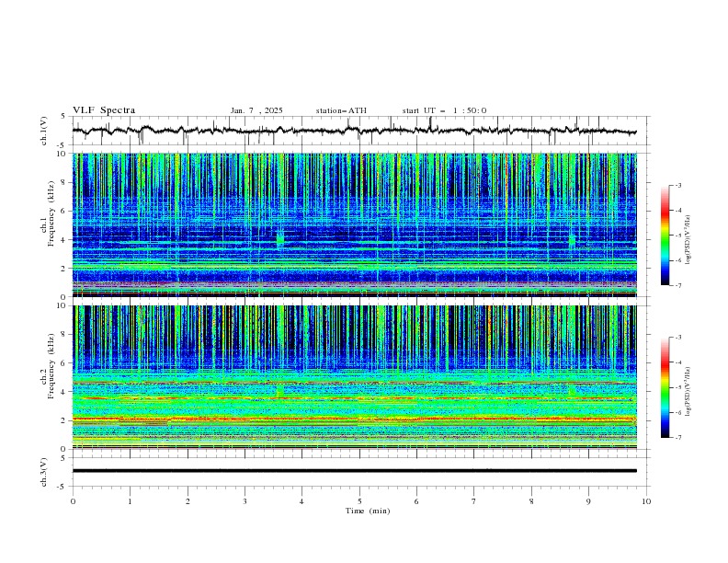Select the "start UT = 1 :50: 0" text
This screenshot has height=563, width=728.
(444, 110)
